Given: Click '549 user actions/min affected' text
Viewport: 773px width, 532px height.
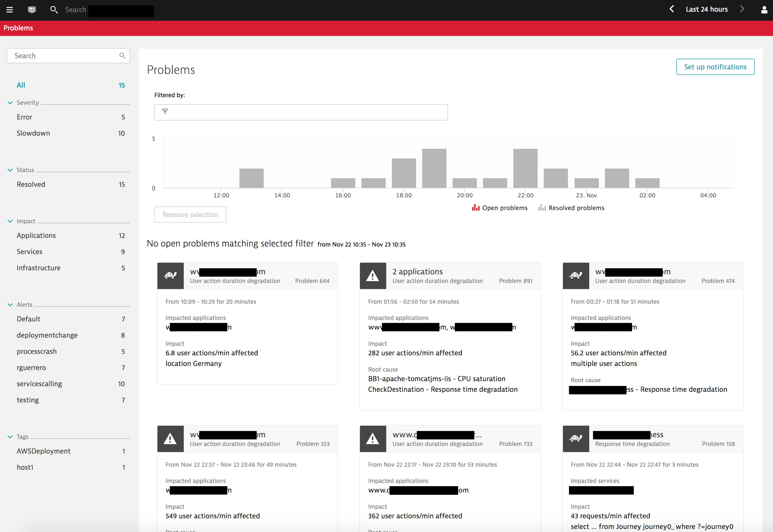Looking at the screenshot, I should pos(213,516).
